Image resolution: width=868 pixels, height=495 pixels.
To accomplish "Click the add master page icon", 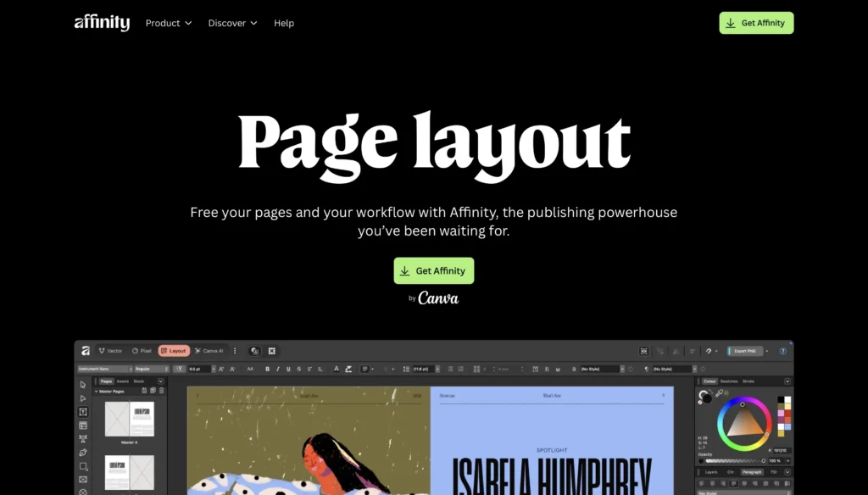I will 144,391.
